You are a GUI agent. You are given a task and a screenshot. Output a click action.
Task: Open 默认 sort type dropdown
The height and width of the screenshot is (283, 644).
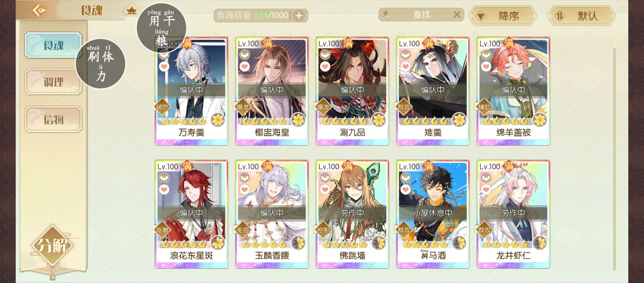coord(581,16)
